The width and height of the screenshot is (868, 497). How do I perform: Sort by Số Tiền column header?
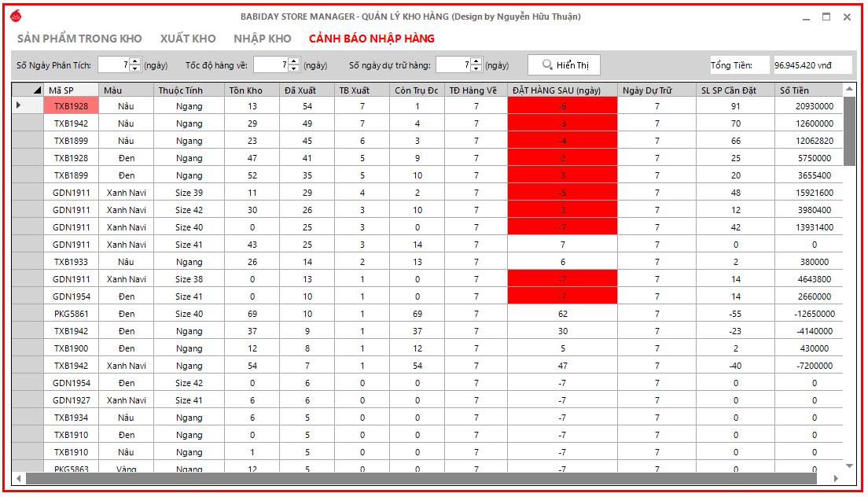[808, 90]
